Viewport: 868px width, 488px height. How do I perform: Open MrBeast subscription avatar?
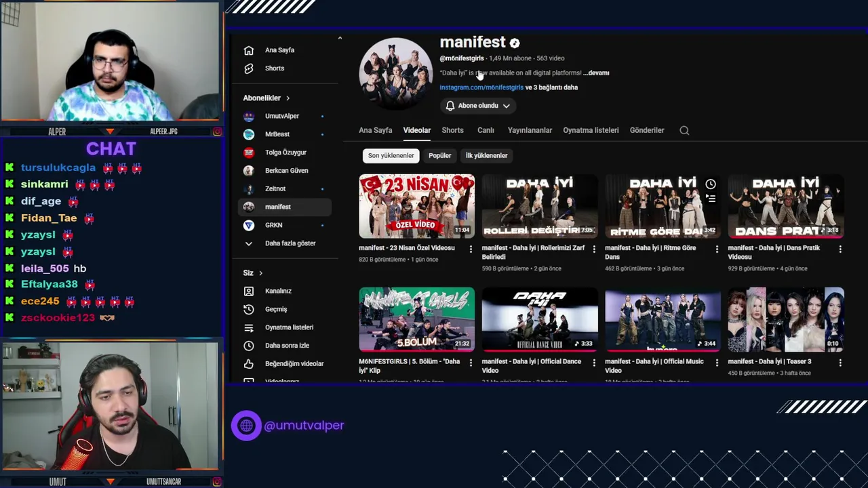pos(249,134)
